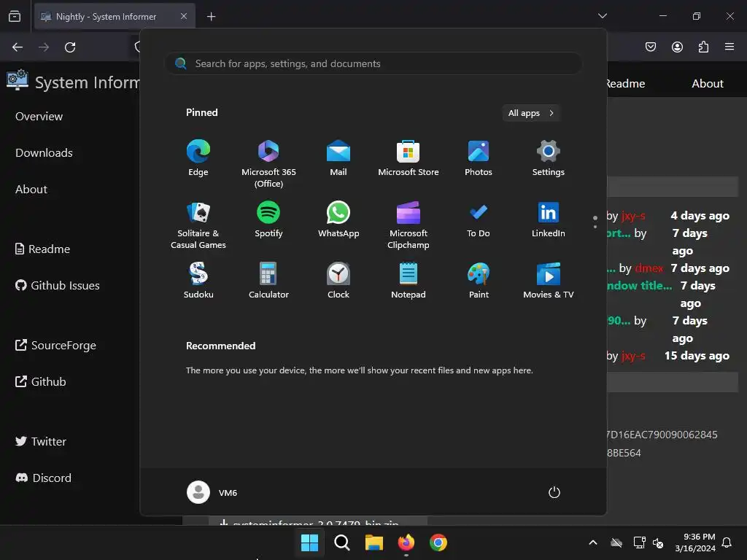Open Settings from pinned apps
747x560 pixels.
[549, 158]
